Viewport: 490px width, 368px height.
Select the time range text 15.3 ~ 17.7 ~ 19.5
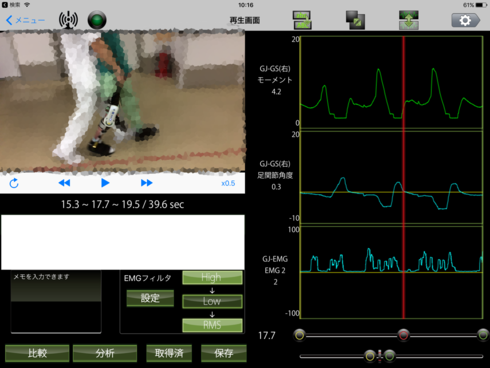[100, 204]
